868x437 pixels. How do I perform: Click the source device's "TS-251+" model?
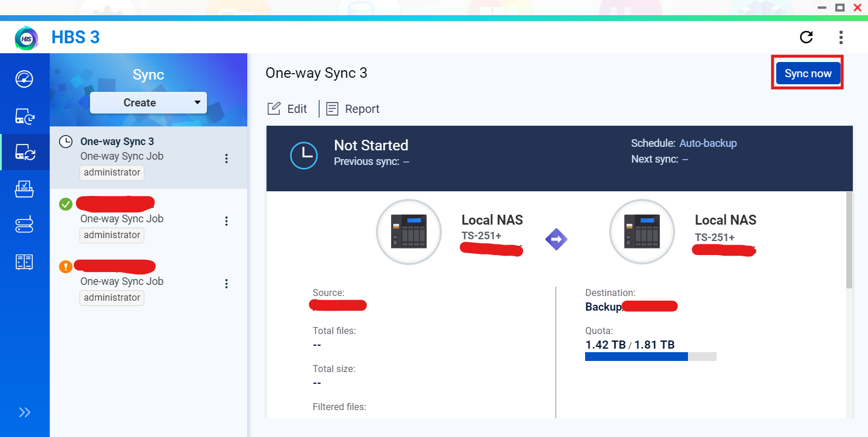tap(482, 236)
